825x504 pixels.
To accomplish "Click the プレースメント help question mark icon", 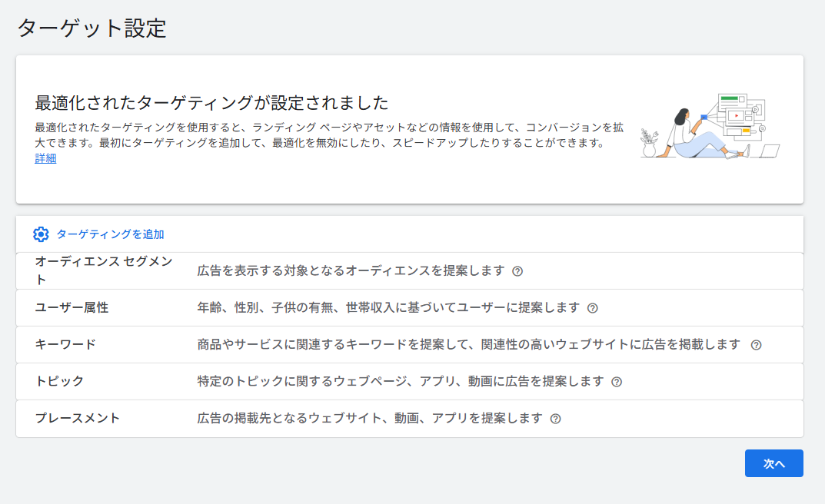I will point(555,419).
